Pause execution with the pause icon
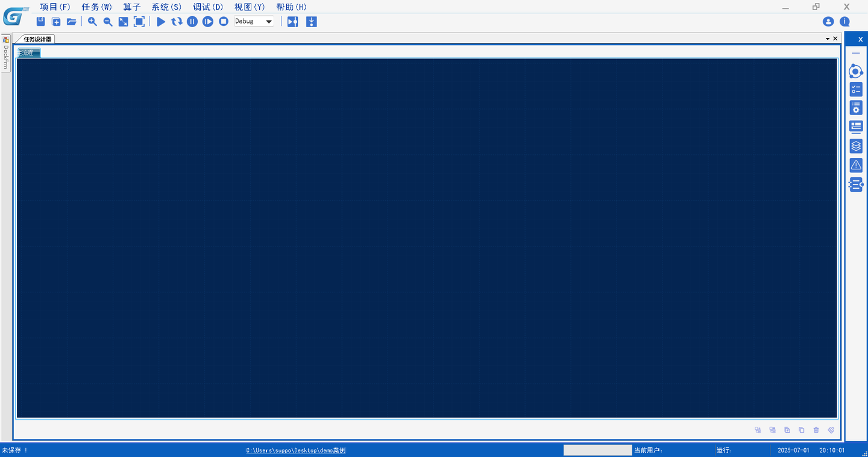 click(192, 22)
